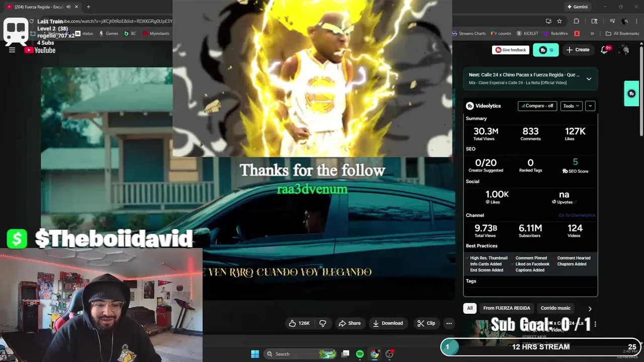
Task: Open the red S bookmark icon
Action: [577, 34]
